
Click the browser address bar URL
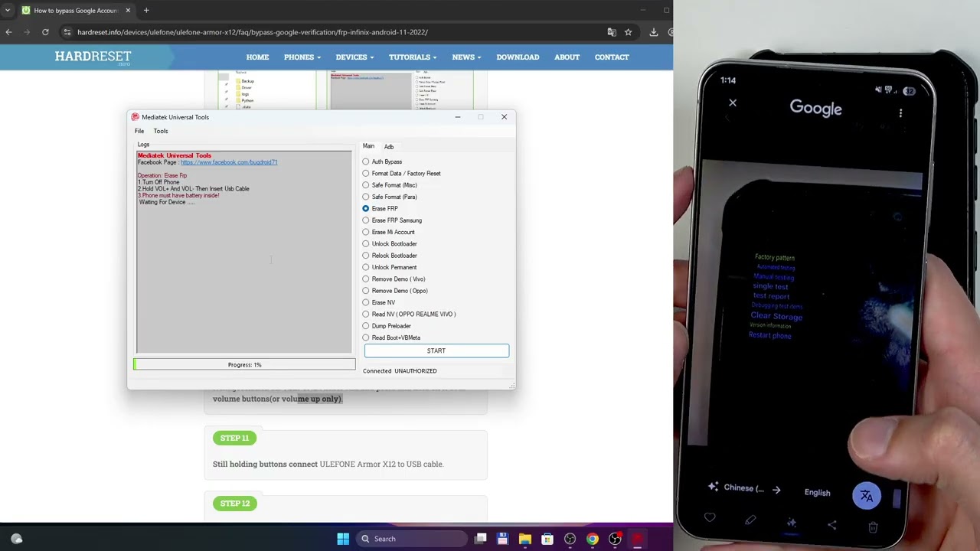[253, 32]
